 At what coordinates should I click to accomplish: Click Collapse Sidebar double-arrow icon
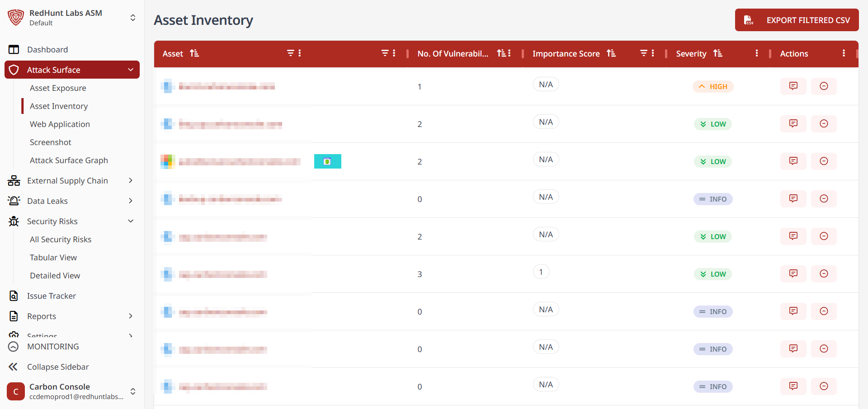[x=13, y=367]
